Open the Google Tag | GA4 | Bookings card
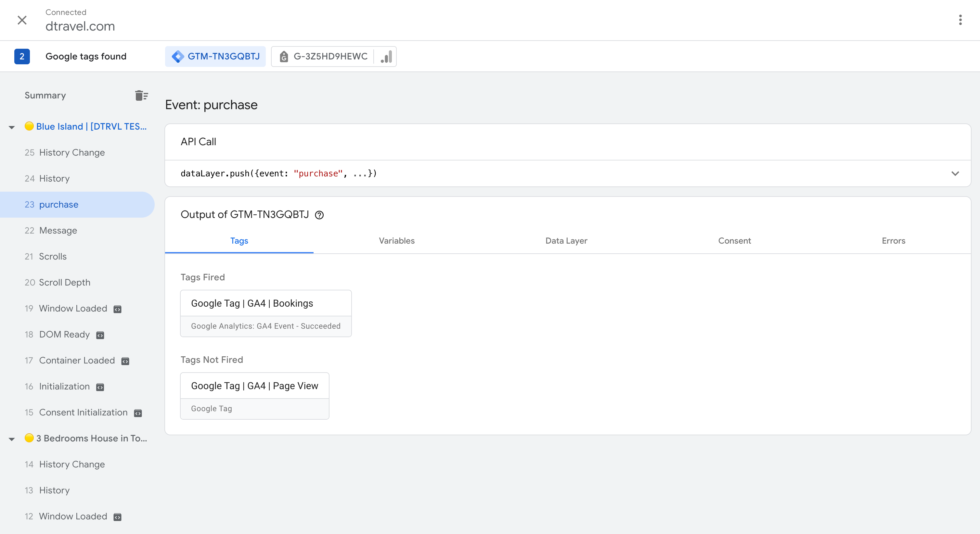Screen dimensions: 980x534 click(266, 313)
